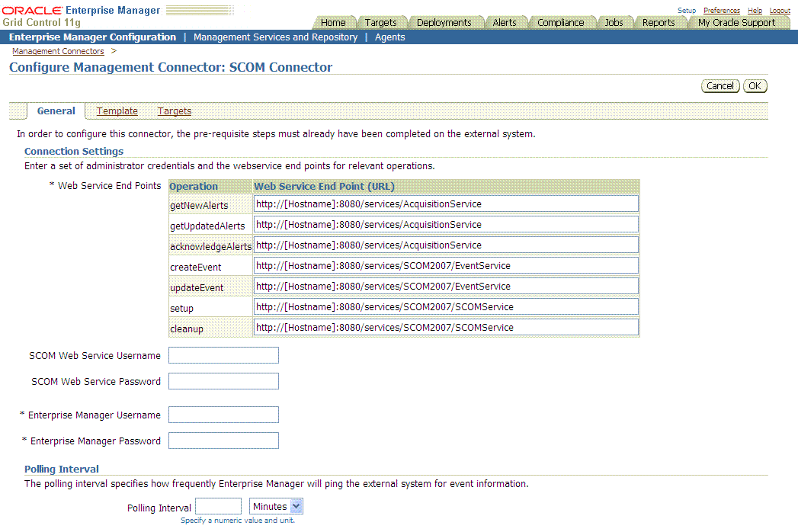Image resolution: width=798 pixels, height=532 pixels.
Task: Click the Logout link
Action: [x=780, y=10]
